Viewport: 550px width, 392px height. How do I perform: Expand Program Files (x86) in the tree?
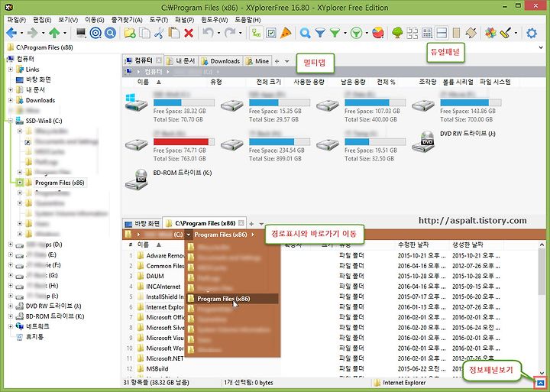(20, 183)
